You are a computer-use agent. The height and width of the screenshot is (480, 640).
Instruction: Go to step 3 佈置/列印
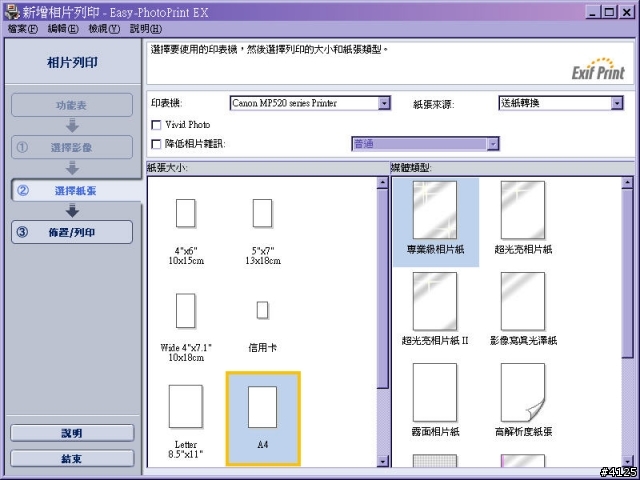click(72, 232)
